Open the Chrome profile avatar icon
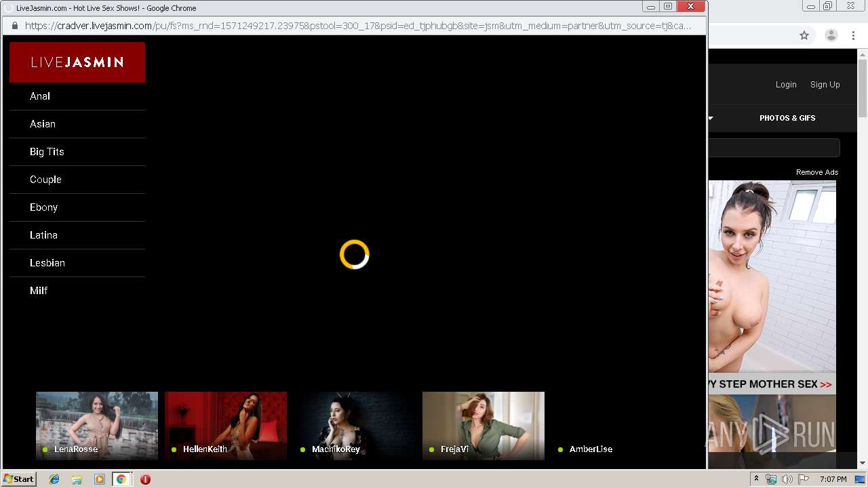The width and height of the screenshot is (868, 488). coord(831,35)
